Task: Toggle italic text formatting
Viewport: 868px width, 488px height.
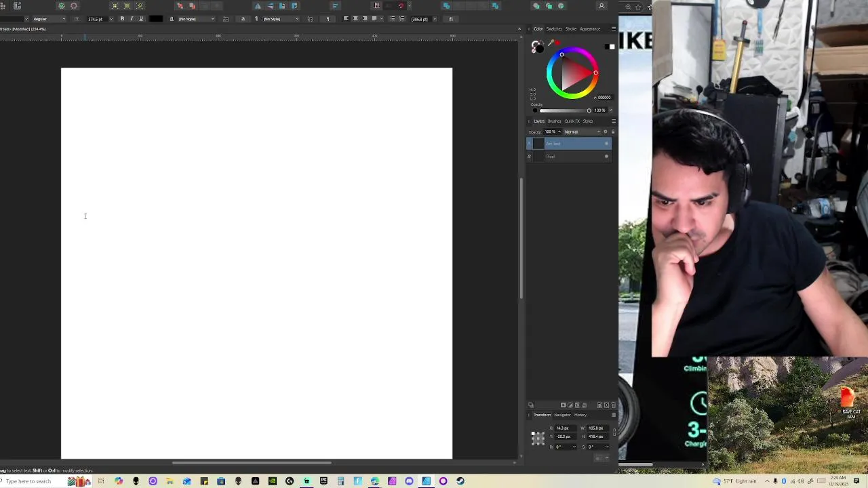Action: (x=132, y=19)
